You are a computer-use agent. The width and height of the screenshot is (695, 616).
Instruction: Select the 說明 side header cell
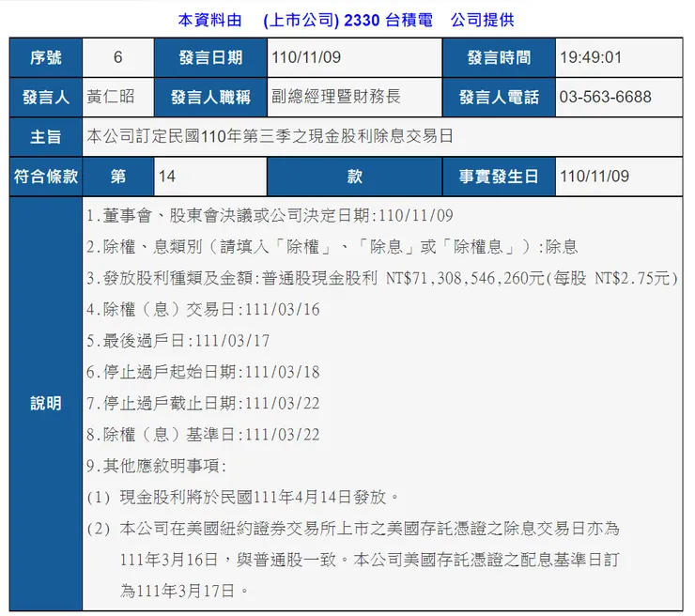coord(46,404)
